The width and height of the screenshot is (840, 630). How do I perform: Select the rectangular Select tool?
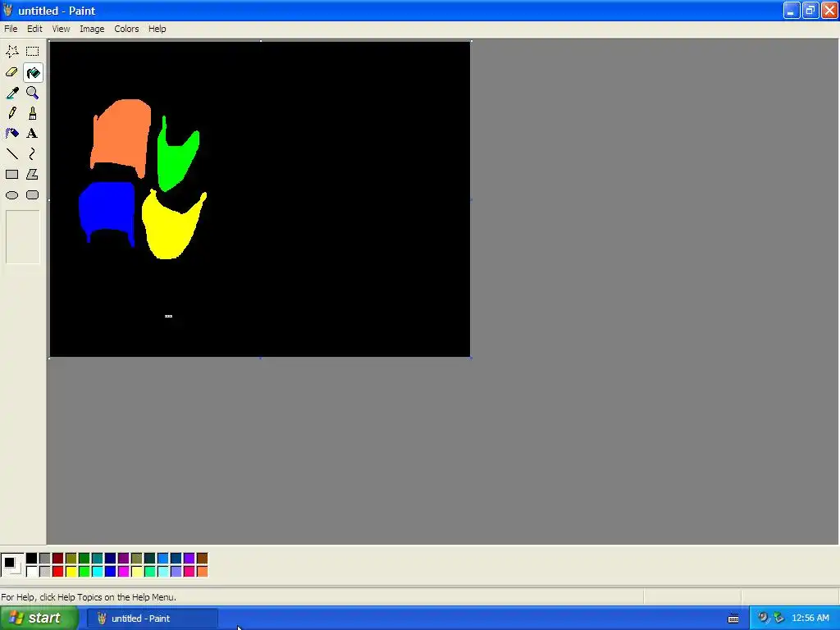[33, 52]
